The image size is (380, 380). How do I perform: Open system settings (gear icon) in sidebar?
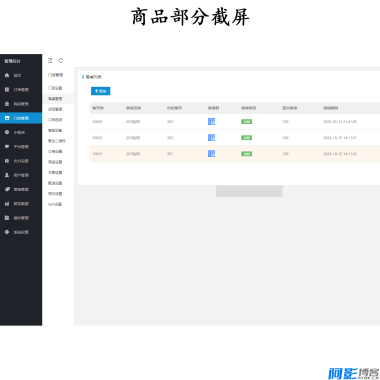coord(21,232)
